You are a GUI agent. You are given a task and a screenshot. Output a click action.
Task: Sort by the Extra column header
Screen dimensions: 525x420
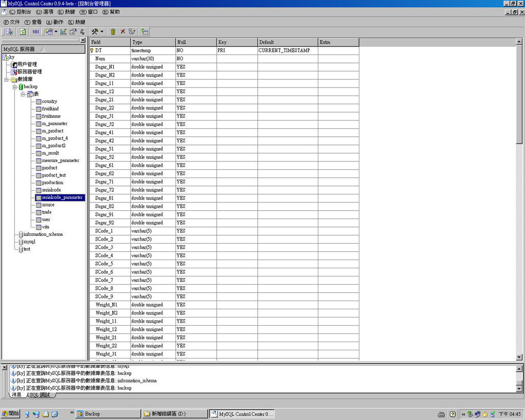click(338, 42)
